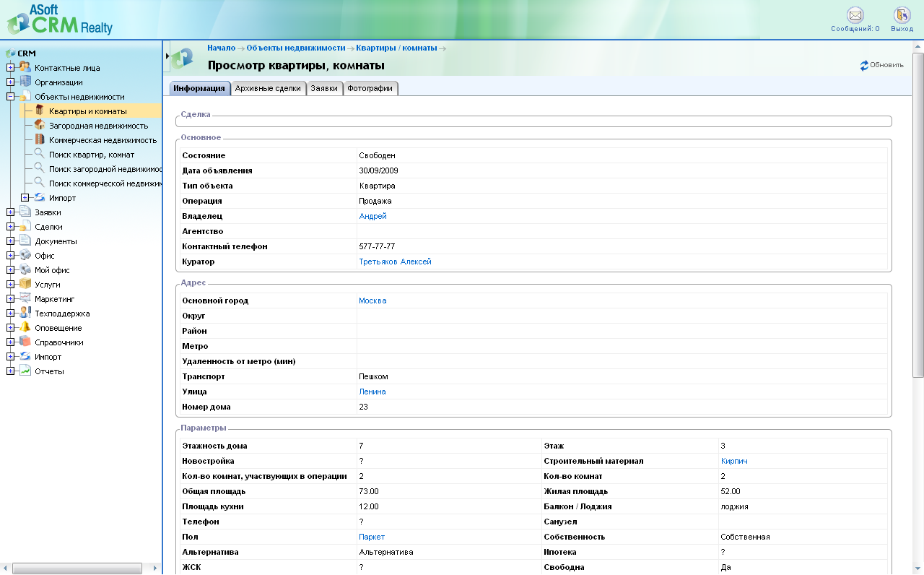Screen dimensions: 924x575
Task: Click the Справочники books icon
Action: click(25, 342)
